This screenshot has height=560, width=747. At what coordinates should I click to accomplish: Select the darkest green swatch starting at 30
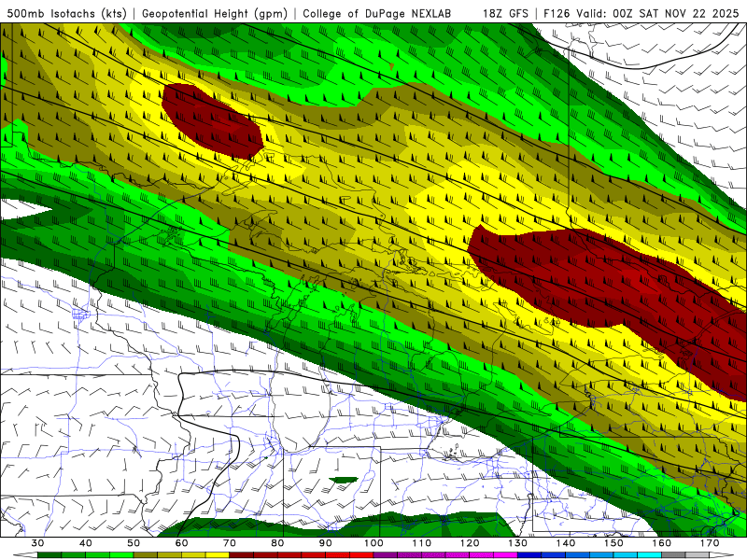[49, 555]
